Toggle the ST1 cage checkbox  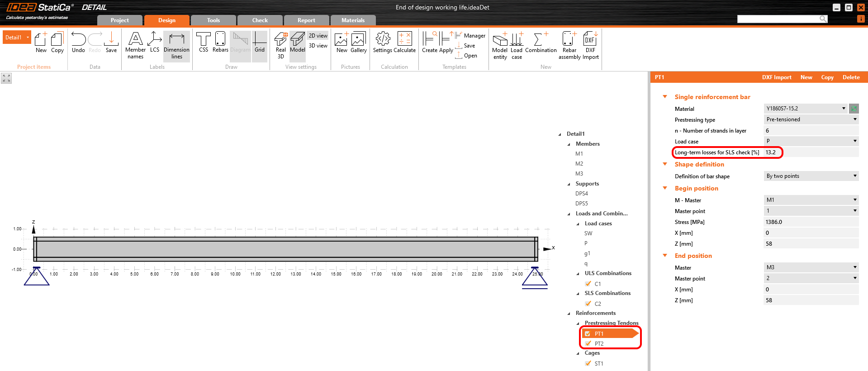(x=588, y=363)
